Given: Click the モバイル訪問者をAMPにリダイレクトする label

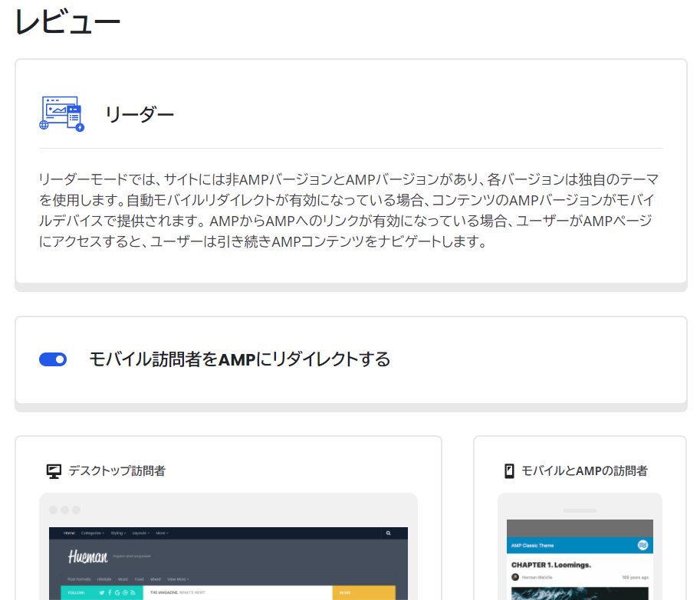Looking at the screenshot, I should [240, 359].
